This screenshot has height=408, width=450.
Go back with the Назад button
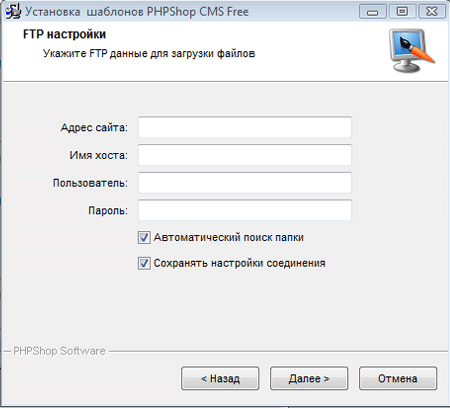tap(220, 378)
